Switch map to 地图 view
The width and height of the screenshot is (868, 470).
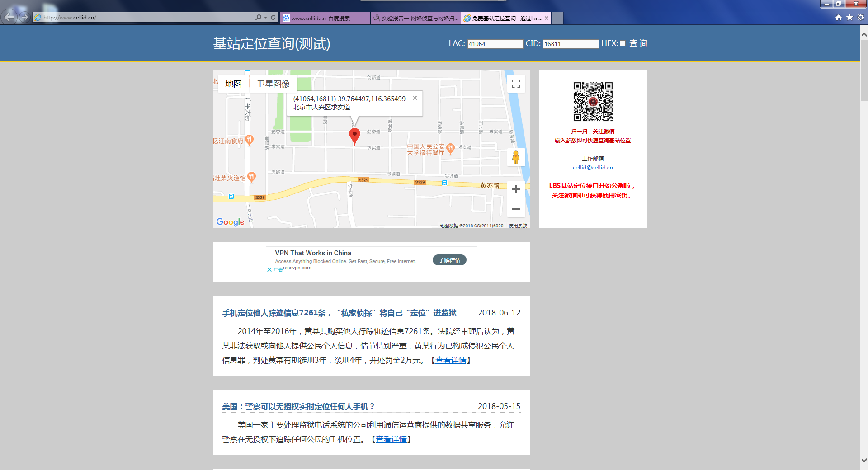(x=233, y=84)
